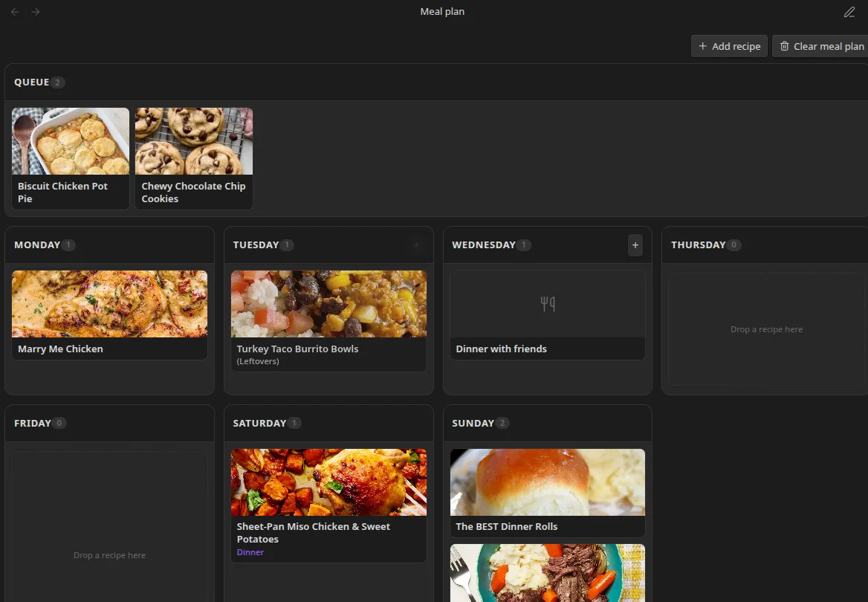Click the 'Meal plan' page title
868x602 pixels.
[x=442, y=12]
